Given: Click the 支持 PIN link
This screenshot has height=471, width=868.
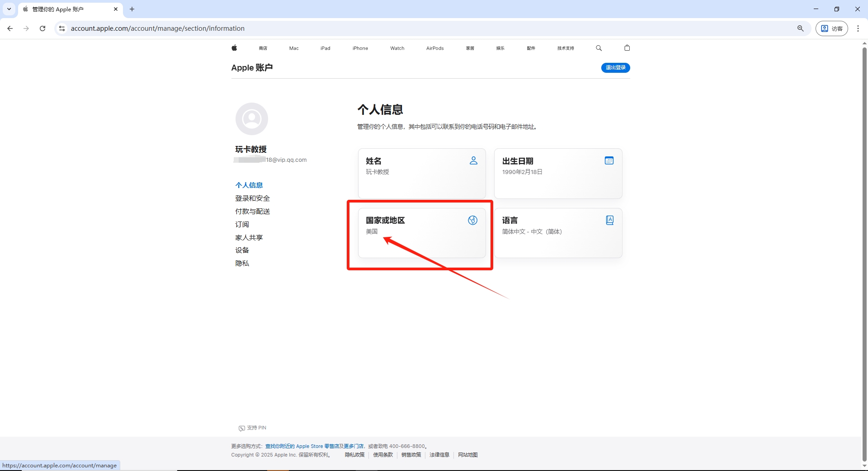Looking at the screenshot, I should [x=253, y=428].
